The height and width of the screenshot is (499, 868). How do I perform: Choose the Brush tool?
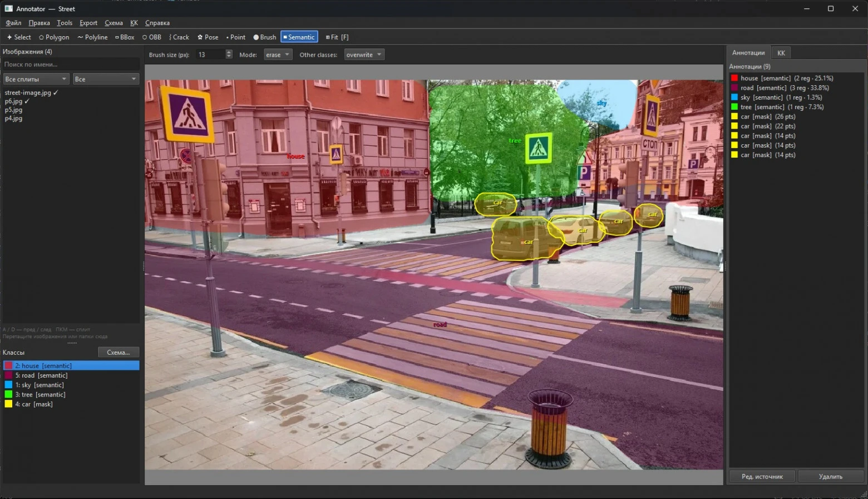pyautogui.click(x=264, y=37)
